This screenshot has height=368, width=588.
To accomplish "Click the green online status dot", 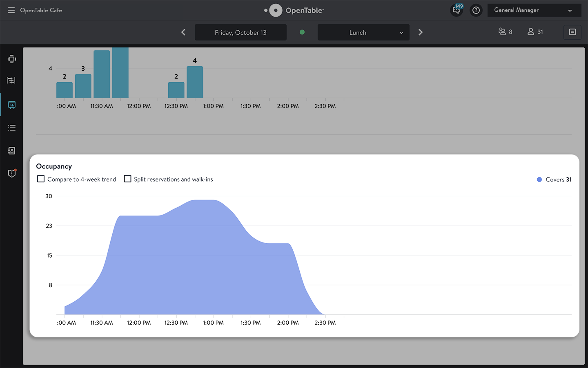I will (302, 32).
